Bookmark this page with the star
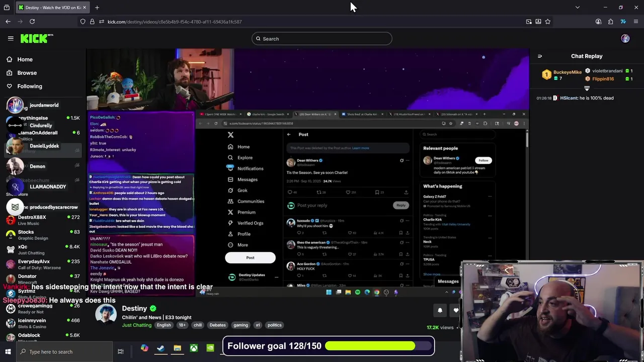 point(547,22)
